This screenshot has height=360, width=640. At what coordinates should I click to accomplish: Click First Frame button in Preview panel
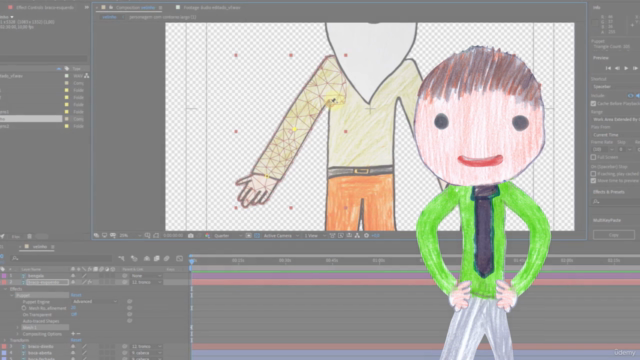[x=608, y=68]
